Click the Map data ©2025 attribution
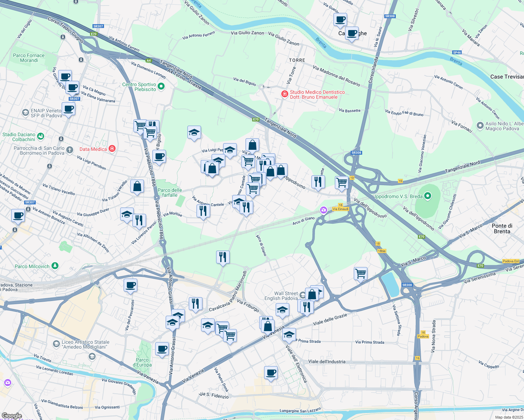Viewport: 524px width, 420px height. (508, 417)
